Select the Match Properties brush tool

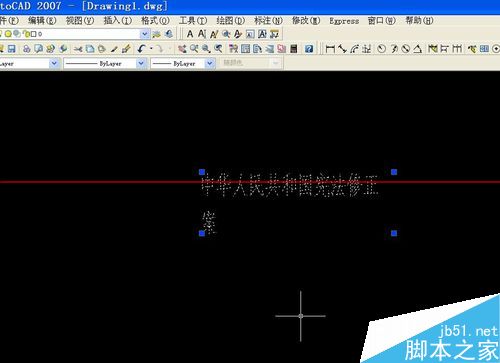pyautogui.click(x=114, y=49)
